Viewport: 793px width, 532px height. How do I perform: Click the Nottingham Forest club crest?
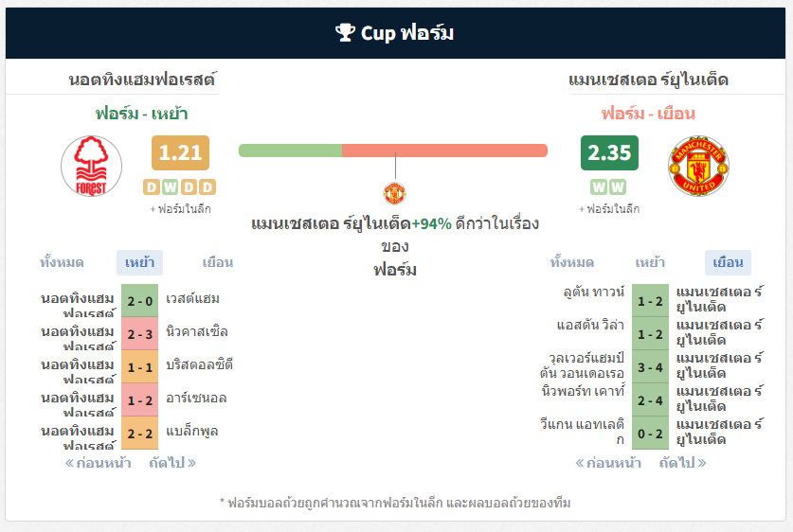91,167
